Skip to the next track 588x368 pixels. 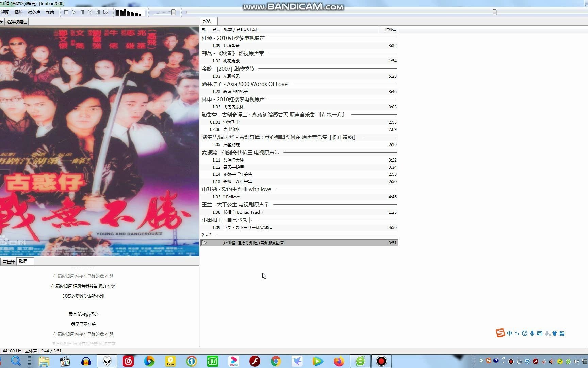(x=98, y=12)
